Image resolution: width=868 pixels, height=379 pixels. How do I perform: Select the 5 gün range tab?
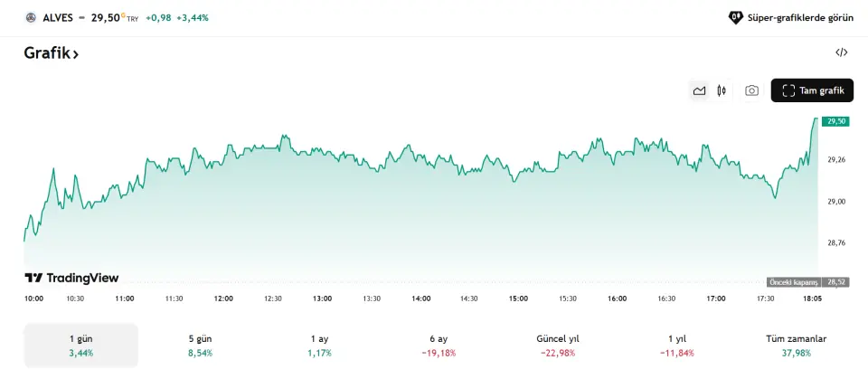(200, 346)
